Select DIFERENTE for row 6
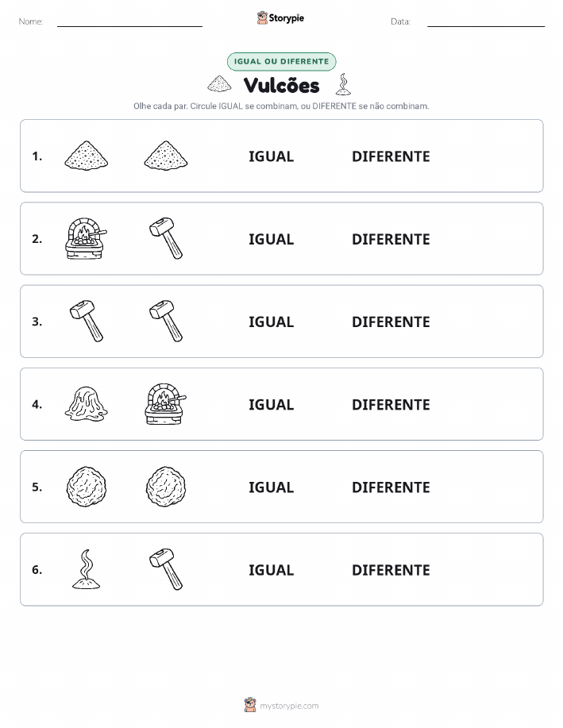Screen dimensions: 563x728 pyautogui.click(x=391, y=570)
